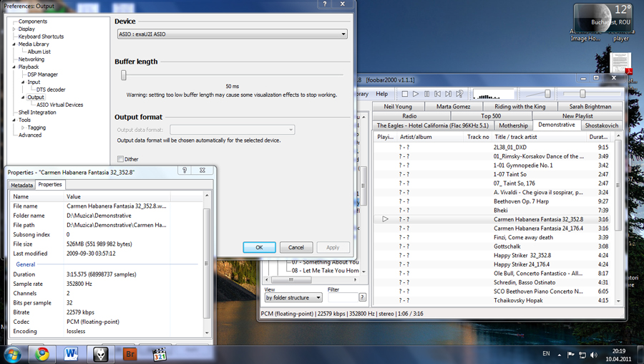Click the foobar2000 Pause icon
This screenshot has width=644, height=364.
pyautogui.click(x=426, y=94)
